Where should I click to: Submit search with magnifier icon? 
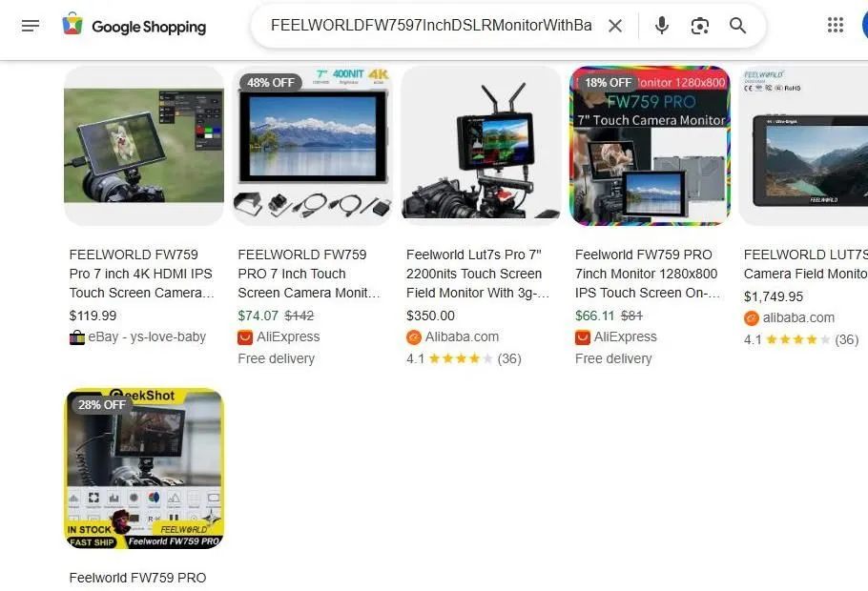pos(737,26)
